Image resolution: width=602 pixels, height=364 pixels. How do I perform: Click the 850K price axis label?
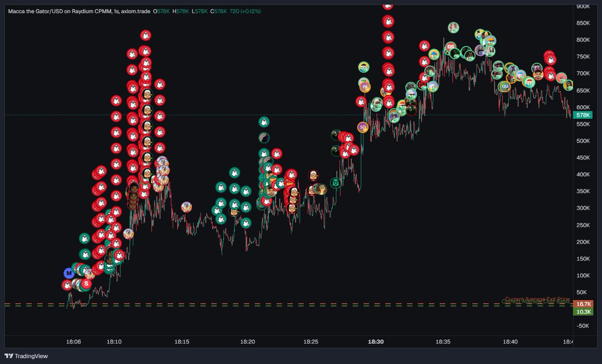[x=583, y=23]
